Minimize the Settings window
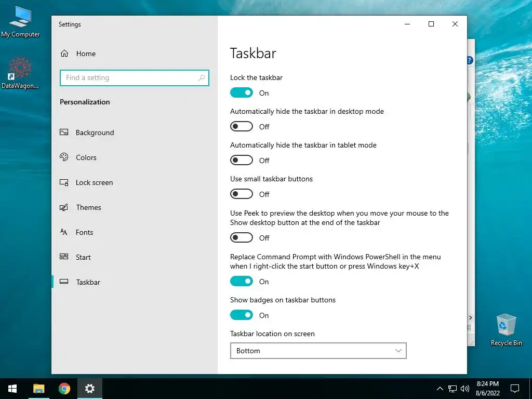This screenshot has height=399, width=532. tap(407, 24)
